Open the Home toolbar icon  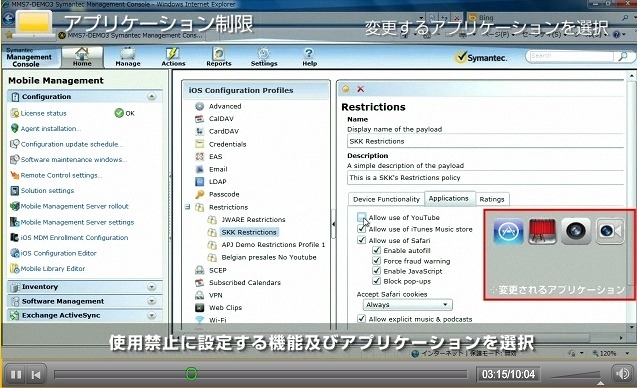pyautogui.click(x=82, y=57)
